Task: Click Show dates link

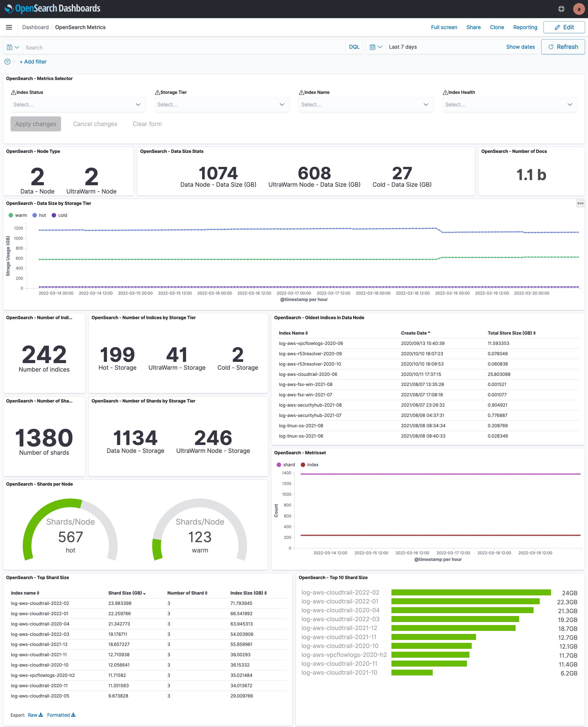Action: tap(520, 47)
